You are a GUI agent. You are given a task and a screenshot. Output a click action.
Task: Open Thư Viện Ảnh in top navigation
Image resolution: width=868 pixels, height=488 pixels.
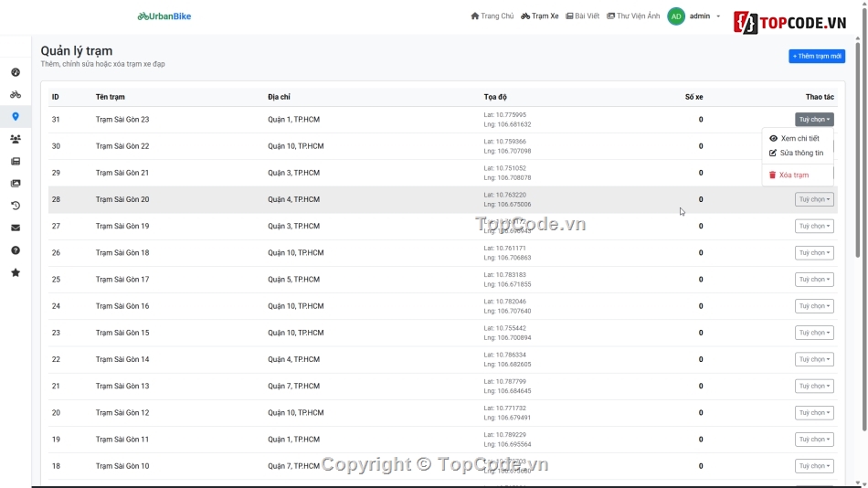(633, 16)
